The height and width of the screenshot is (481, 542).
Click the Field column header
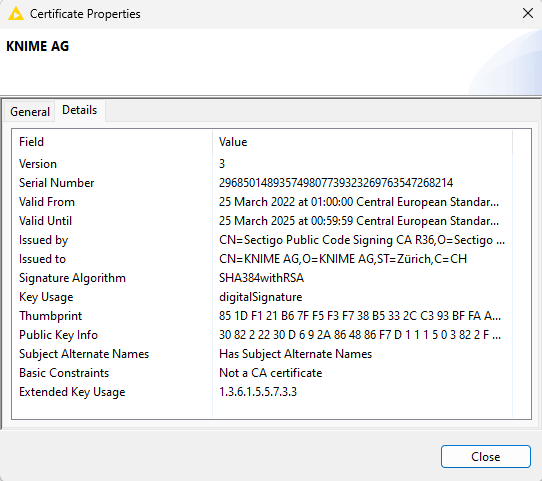click(x=112, y=142)
